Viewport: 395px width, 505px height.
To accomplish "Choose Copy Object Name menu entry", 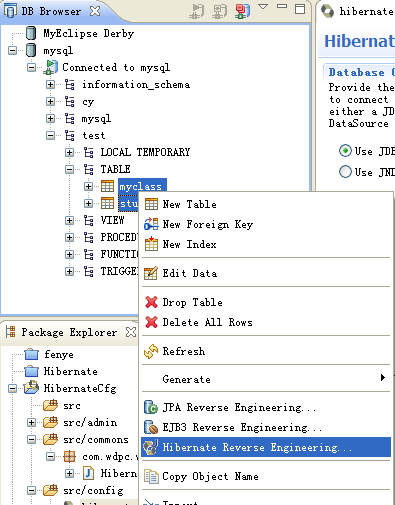I will 266,476.
